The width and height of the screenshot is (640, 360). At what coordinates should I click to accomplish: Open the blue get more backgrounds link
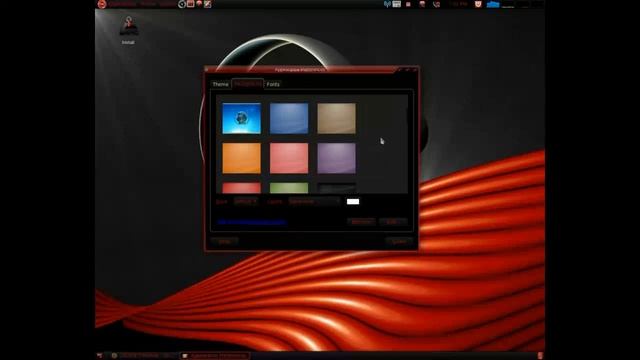click(x=252, y=222)
